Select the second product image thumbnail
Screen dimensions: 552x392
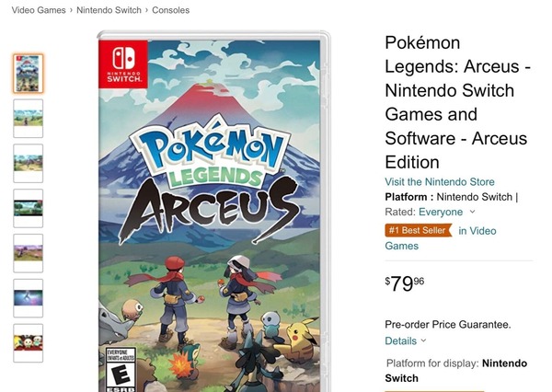pos(28,118)
